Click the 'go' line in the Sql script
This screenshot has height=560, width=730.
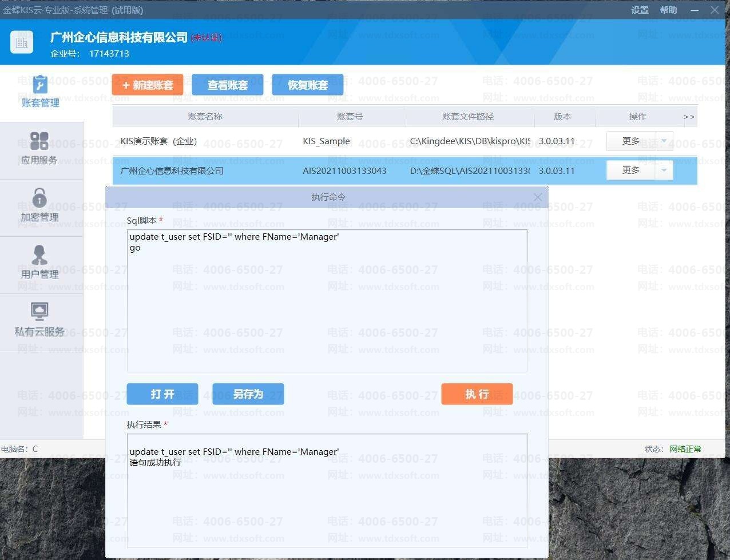point(135,248)
